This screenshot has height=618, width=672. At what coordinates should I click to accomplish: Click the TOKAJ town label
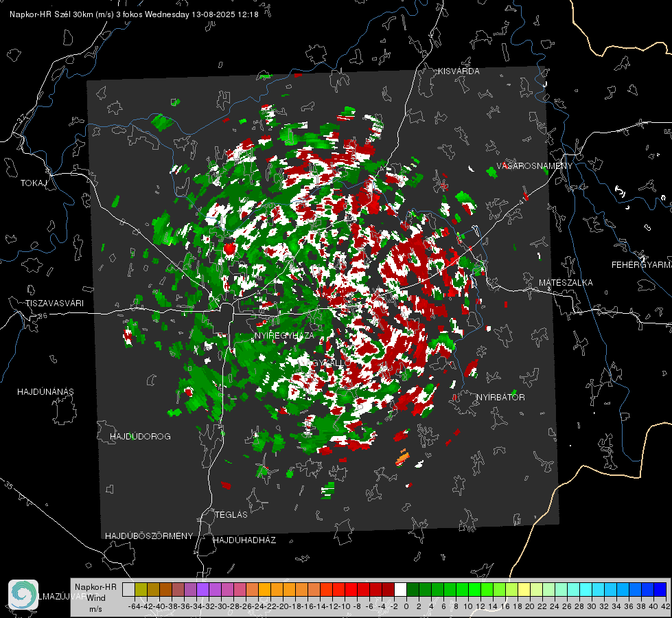click(34, 183)
